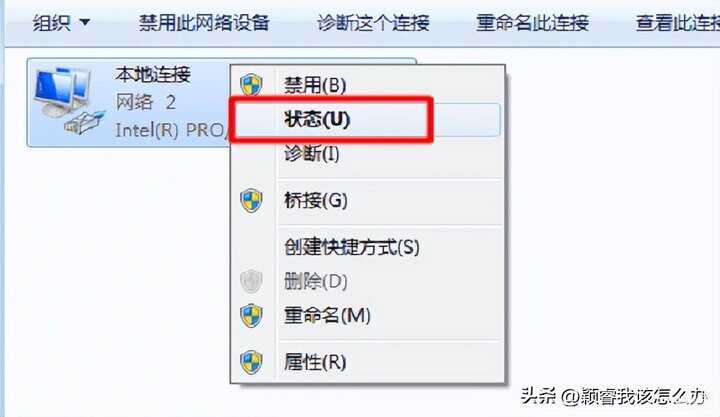Click the 查看此连接 toolbar item
This screenshot has width=720, height=417.
678,23
